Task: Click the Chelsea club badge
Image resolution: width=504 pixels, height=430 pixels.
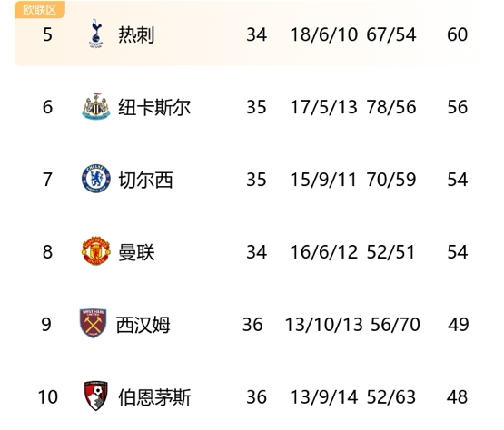Action: [96, 179]
